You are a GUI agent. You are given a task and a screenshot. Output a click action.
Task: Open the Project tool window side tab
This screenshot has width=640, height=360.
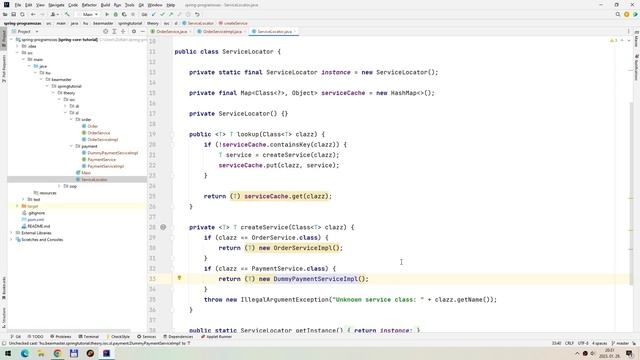point(4,39)
